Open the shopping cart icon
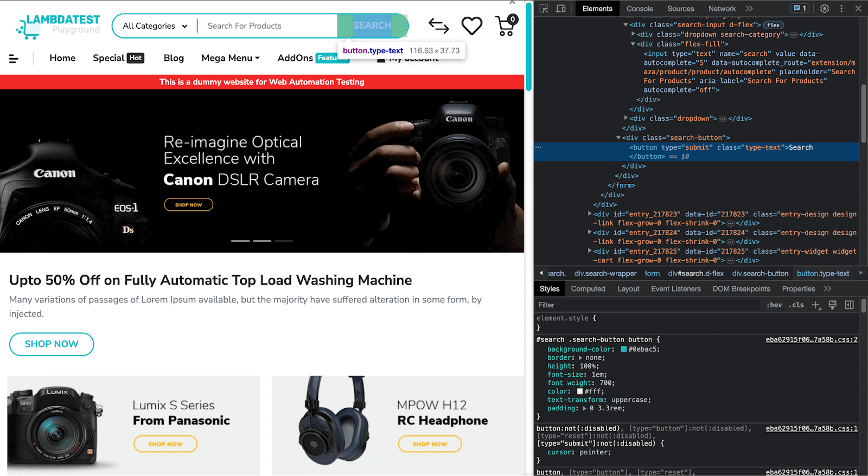Screen dimensions: 868x476 tap(506, 25)
